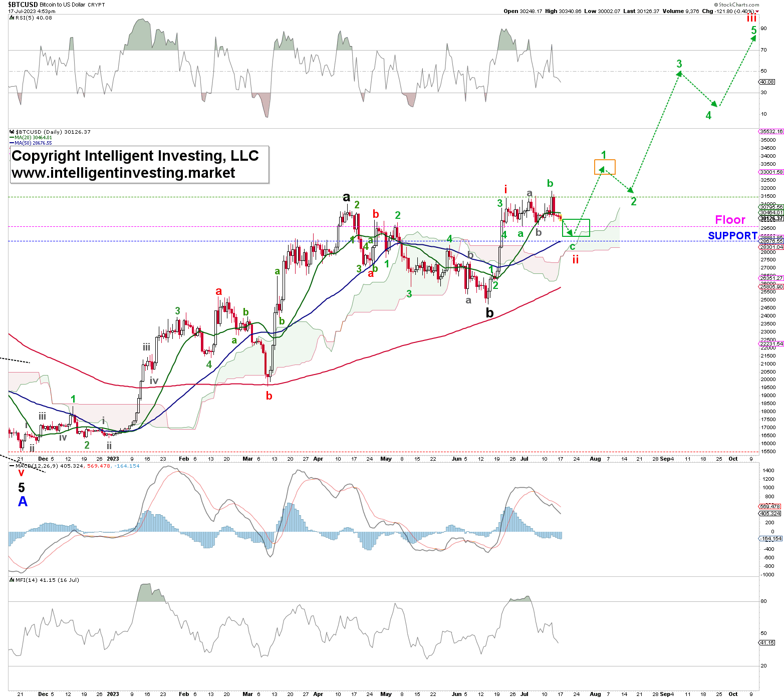Click the red iii wave label
Image resolution: width=784 pixels, height=699 pixels.
(751, 19)
